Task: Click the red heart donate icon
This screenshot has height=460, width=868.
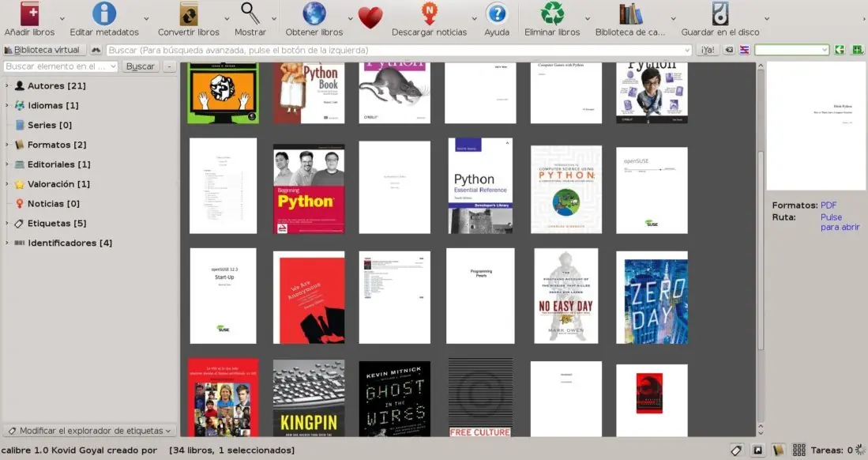Action: 370,17
